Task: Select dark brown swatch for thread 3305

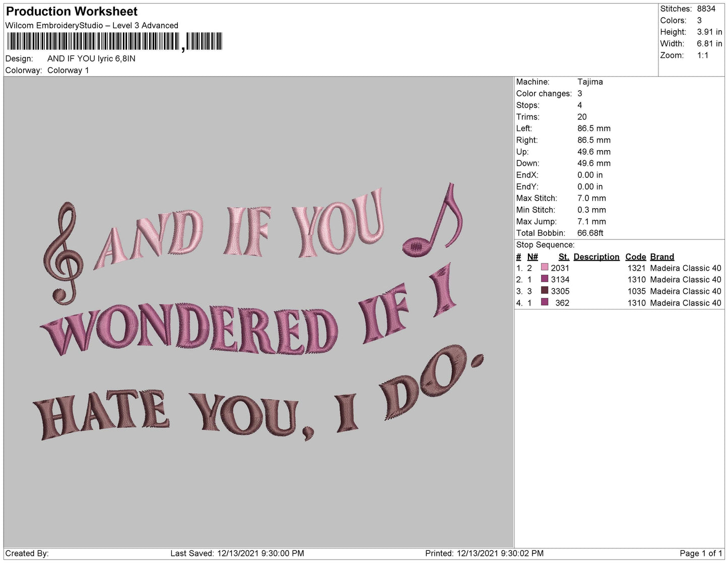Action: click(545, 291)
